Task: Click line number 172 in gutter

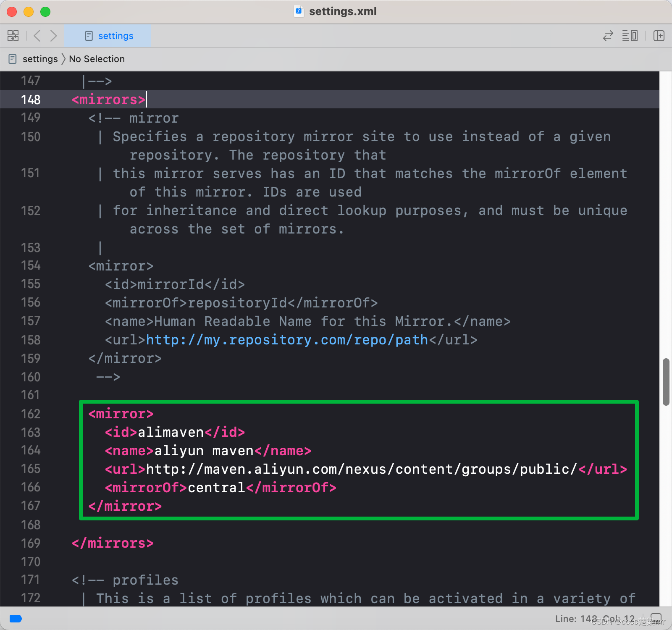Action: (x=31, y=598)
